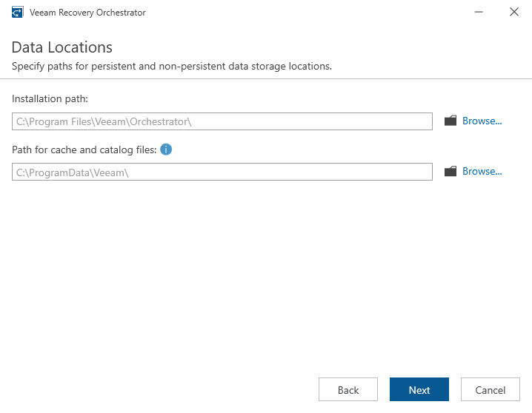This screenshot has height=413, width=532.
Task: Click "Path for cache and catalog files" label
Action: [84, 150]
